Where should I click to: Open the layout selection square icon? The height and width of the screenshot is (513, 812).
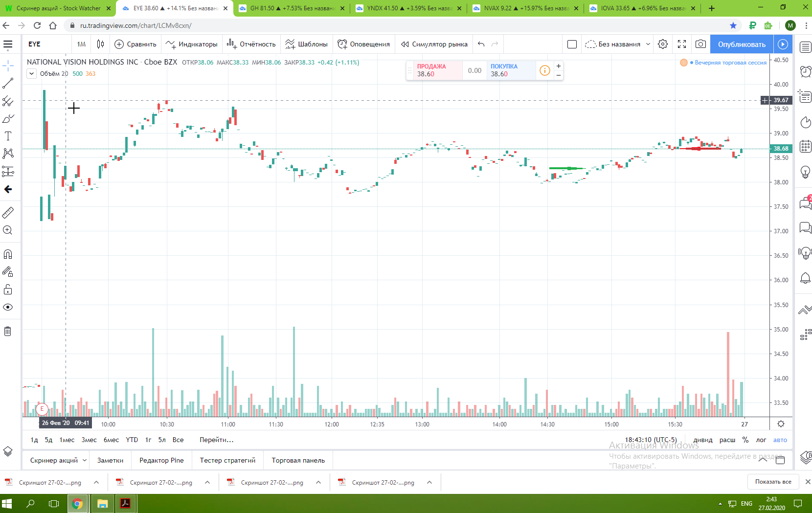(572, 44)
